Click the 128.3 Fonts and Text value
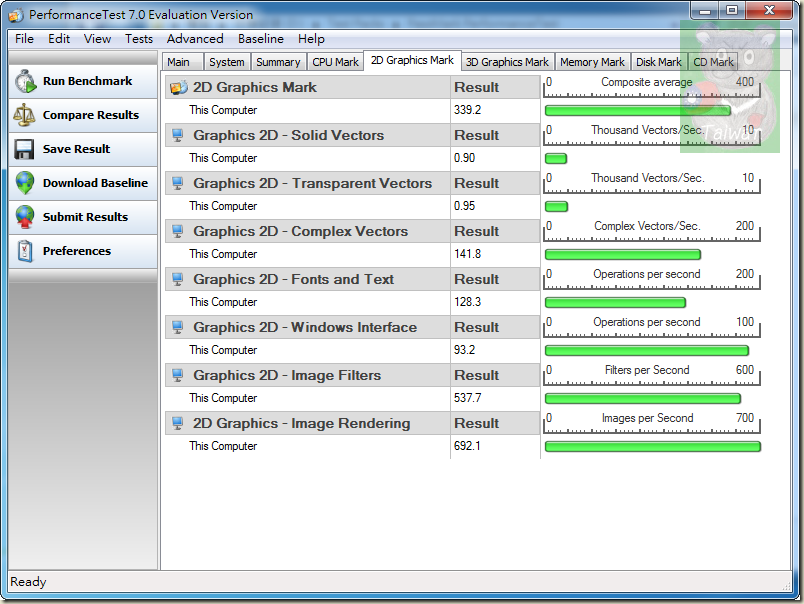Screen dimensions: 804x604 click(467, 302)
